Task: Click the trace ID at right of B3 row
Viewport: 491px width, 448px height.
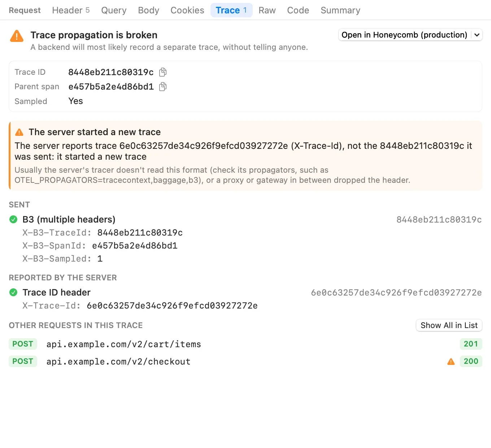Action: 439,220
